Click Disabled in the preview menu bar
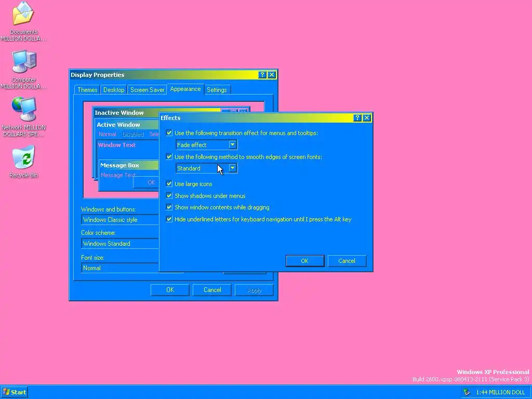This screenshot has width=532, height=399. pyautogui.click(x=132, y=135)
